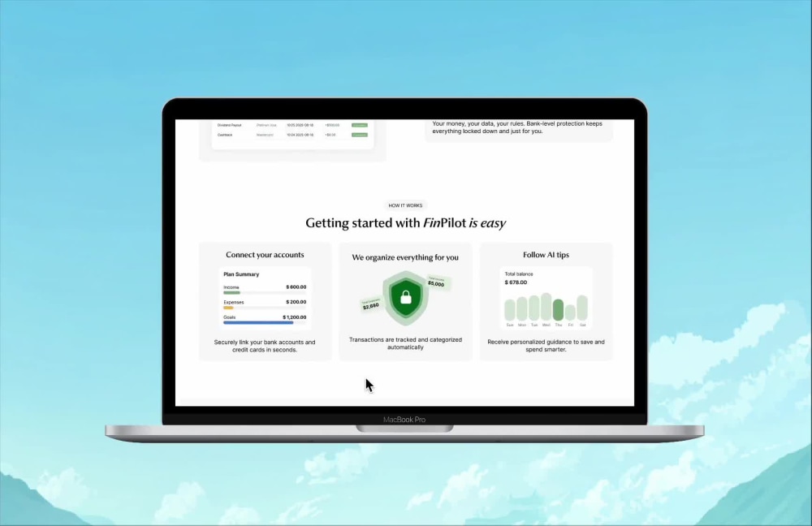
Task: Click the Securely link your bank accounts text
Action: point(265,346)
